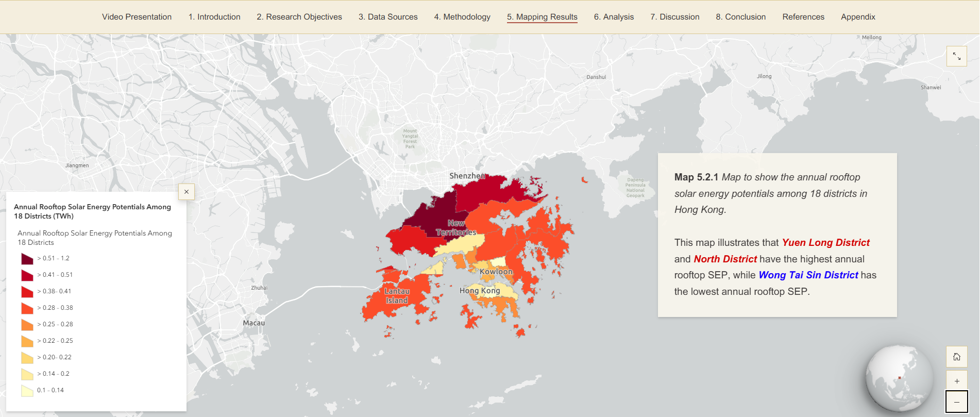The image size is (980, 417).
Task: Zoom in using the plus button
Action: coord(956,381)
